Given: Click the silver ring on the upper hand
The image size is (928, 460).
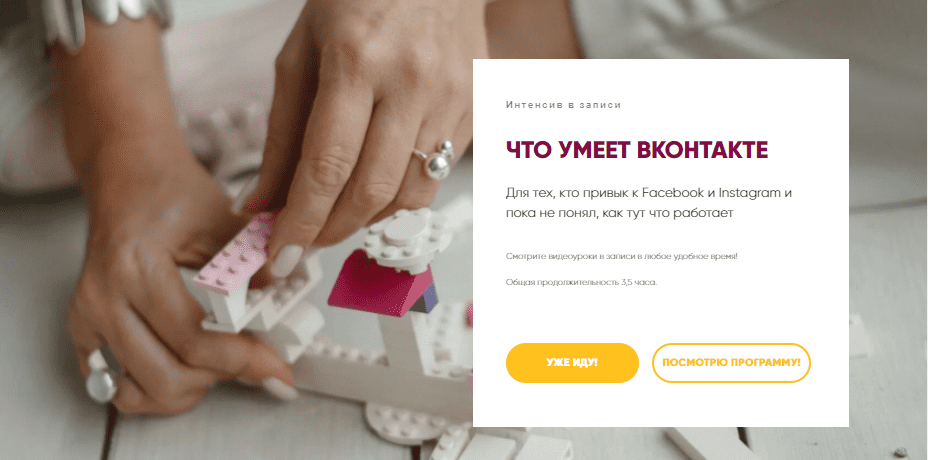Looking at the screenshot, I should click(437, 160).
